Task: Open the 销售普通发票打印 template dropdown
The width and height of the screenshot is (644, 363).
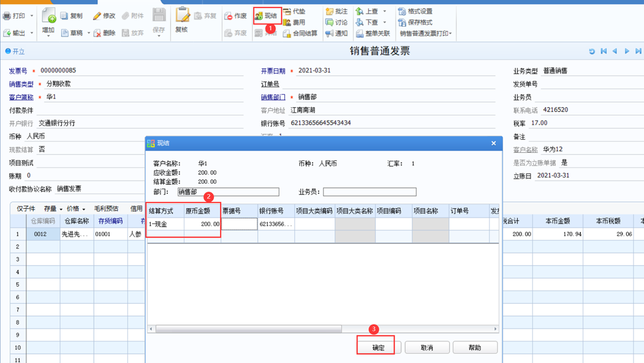Action: coord(450,34)
